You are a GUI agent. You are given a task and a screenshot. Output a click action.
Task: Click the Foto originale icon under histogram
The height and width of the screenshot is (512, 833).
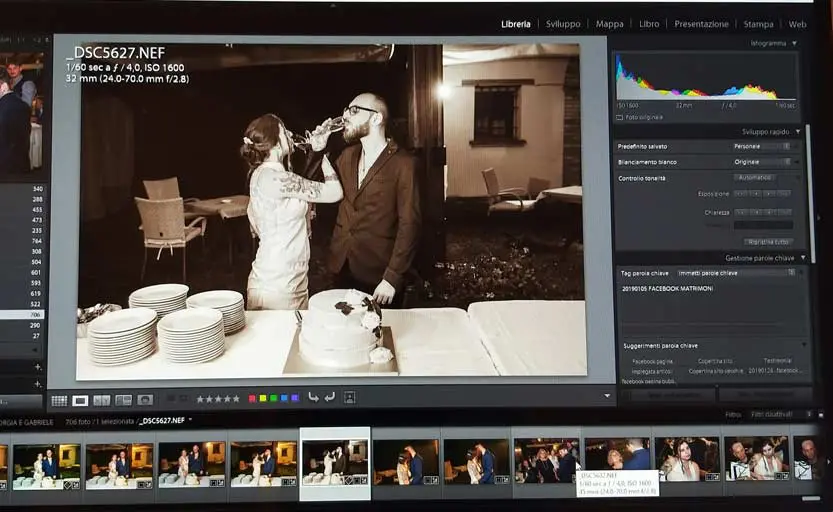tap(619, 117)
